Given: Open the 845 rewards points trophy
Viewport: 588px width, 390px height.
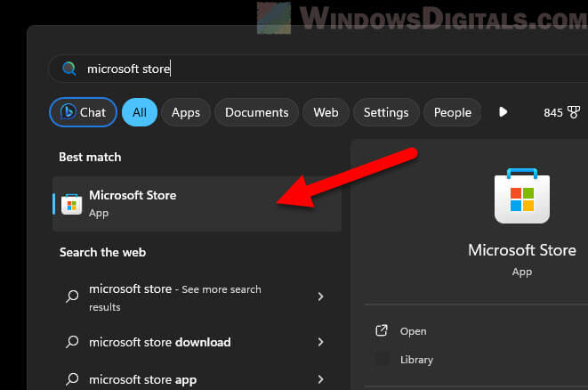Looking at the screenshot, I should click(x=561, y=112).
